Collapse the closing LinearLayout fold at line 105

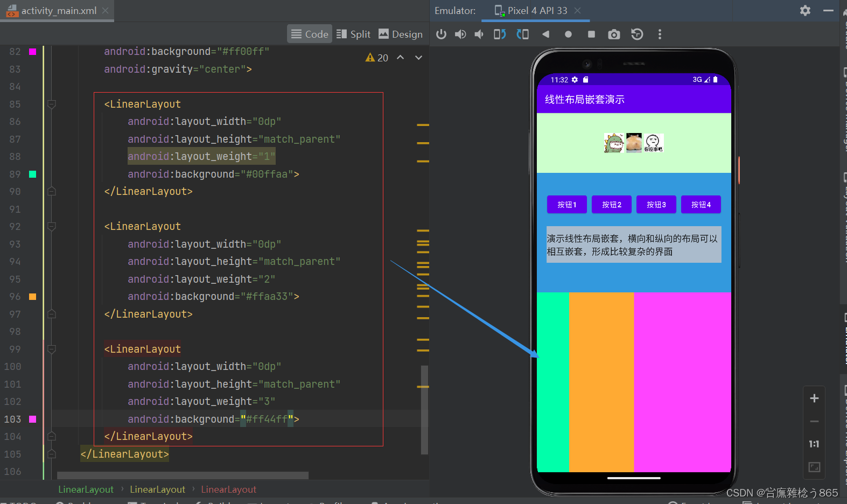(x=52, y=454)
